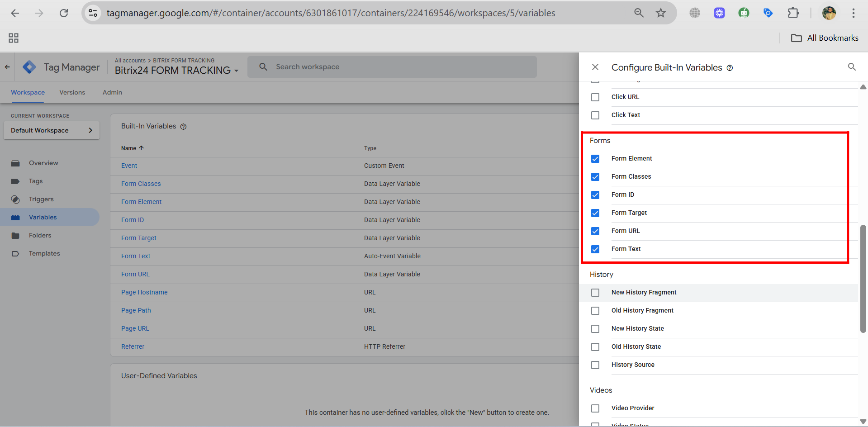Switch to the Versions tab

click(72, 92)
